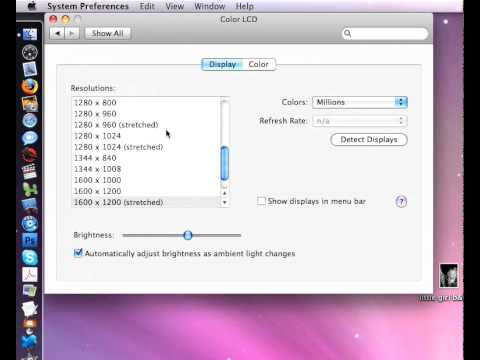Launch Firefox from the Dock
Image resolution: width=480 pixels, height=360 pixels.
30,86
